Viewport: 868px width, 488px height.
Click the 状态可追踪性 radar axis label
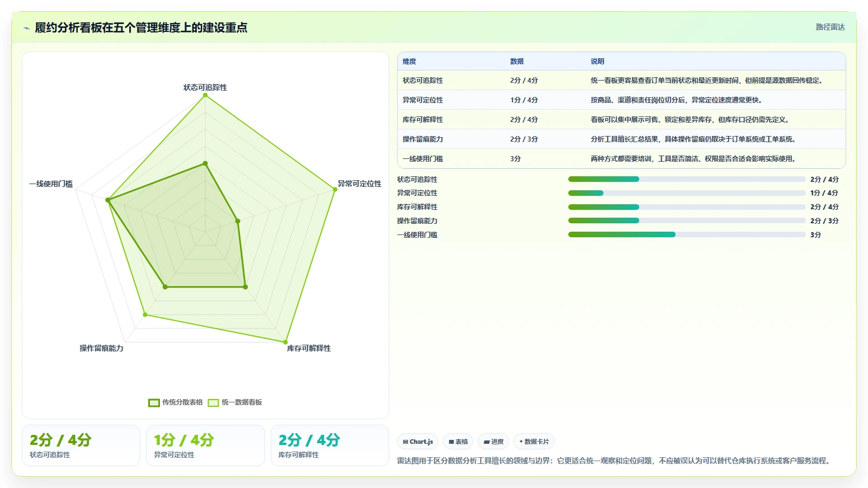[205, 87]
